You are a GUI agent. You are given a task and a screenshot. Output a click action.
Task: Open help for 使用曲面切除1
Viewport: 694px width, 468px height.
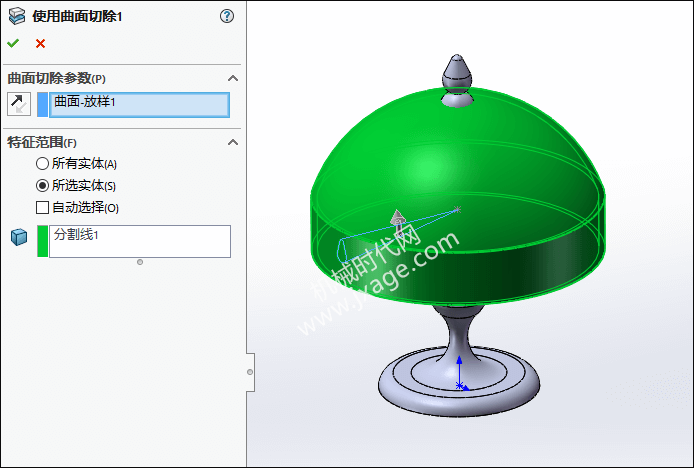(227, 16)
